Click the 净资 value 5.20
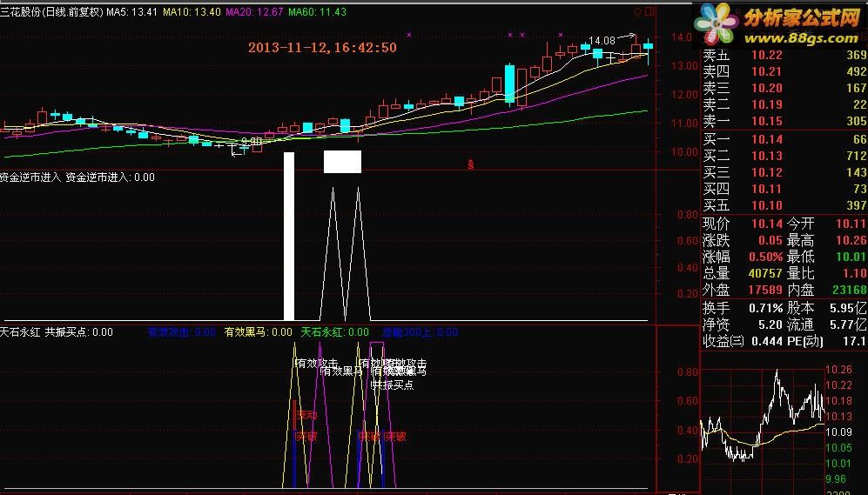The image size is (868, 495). pyautogui.click(x=770, y=324)
